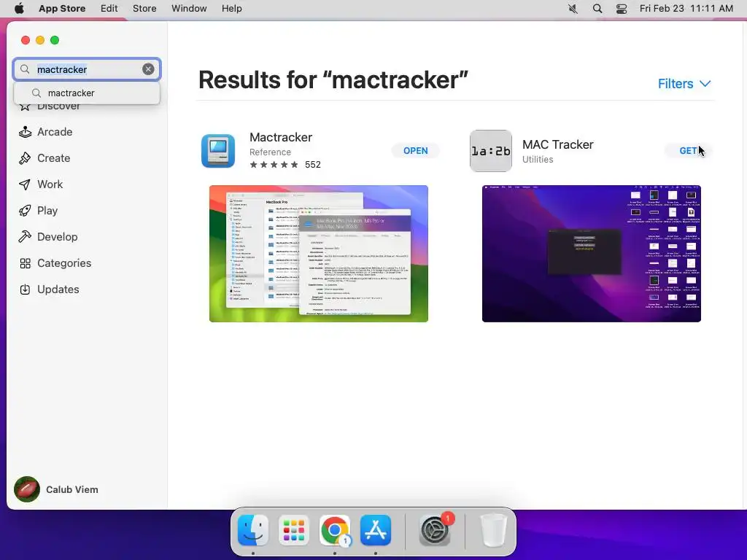This screenshot has width=747, height=560.
Task: Click the App Store Dock icon
Action: click(x=376, y=530)
